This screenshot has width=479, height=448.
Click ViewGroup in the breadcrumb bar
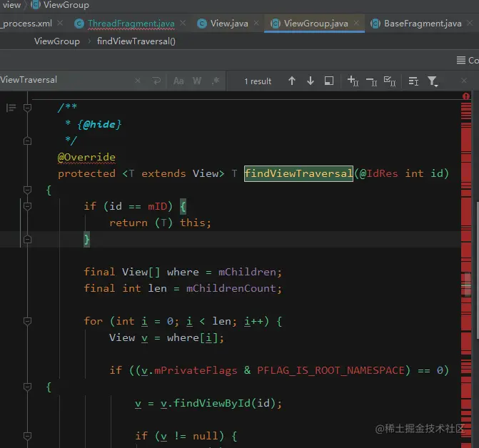tap(57, 41)
